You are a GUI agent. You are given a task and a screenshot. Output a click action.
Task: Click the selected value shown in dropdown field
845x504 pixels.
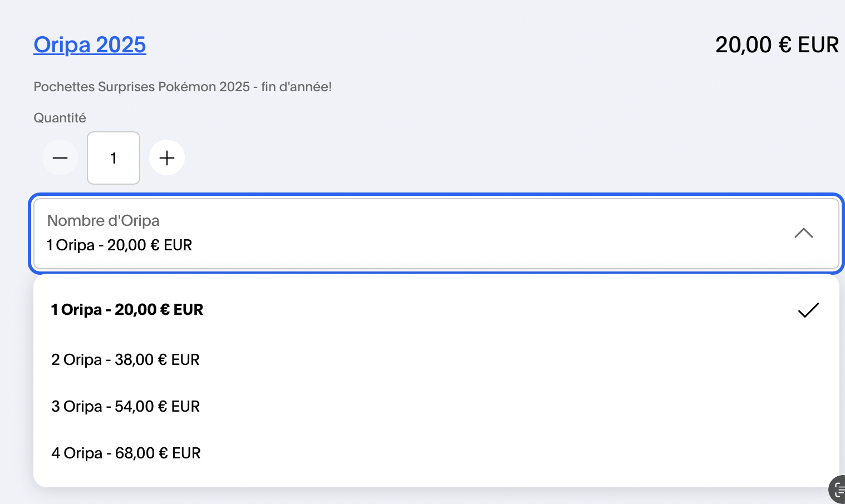pyautogui.click(x=119, y=245)
